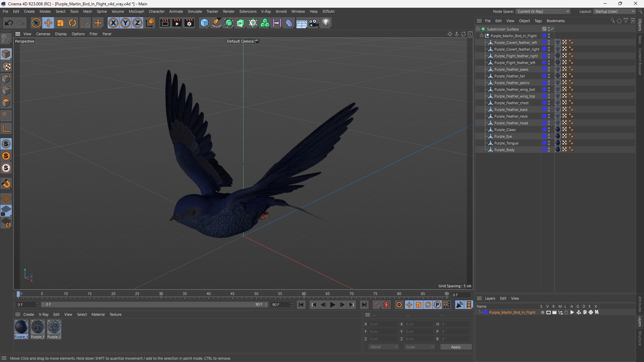
Task: Open the Spline Pen tool
Action: (x=217, y=23)
